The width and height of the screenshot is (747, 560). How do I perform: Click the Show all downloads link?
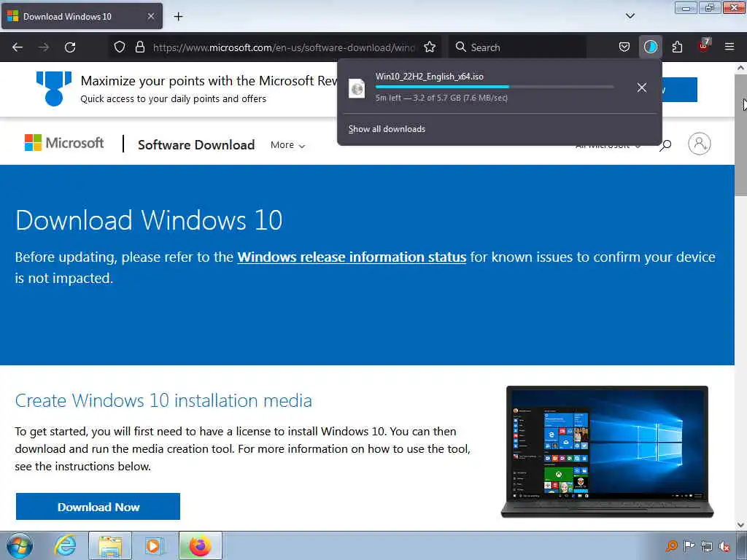387,129
